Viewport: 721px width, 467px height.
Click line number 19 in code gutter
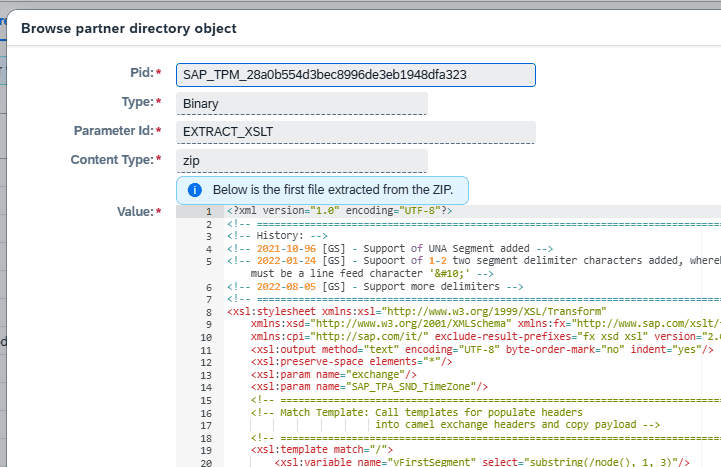tap(206, 450)
